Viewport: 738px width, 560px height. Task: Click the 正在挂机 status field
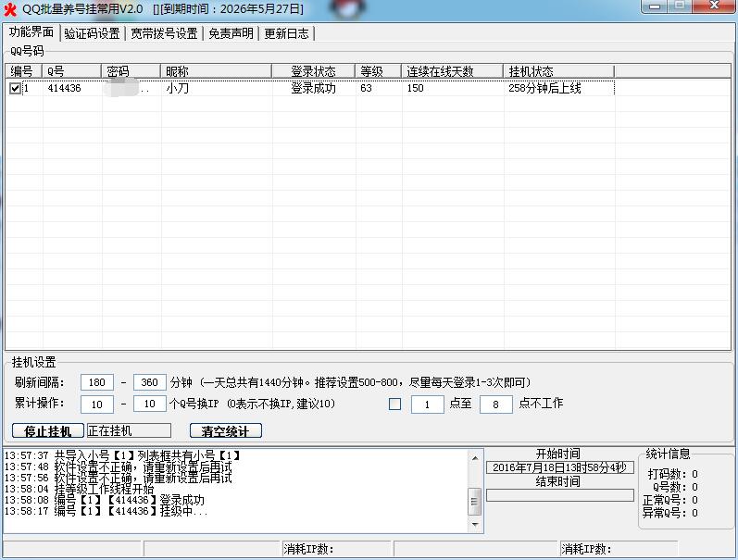(x=129, y=430)
